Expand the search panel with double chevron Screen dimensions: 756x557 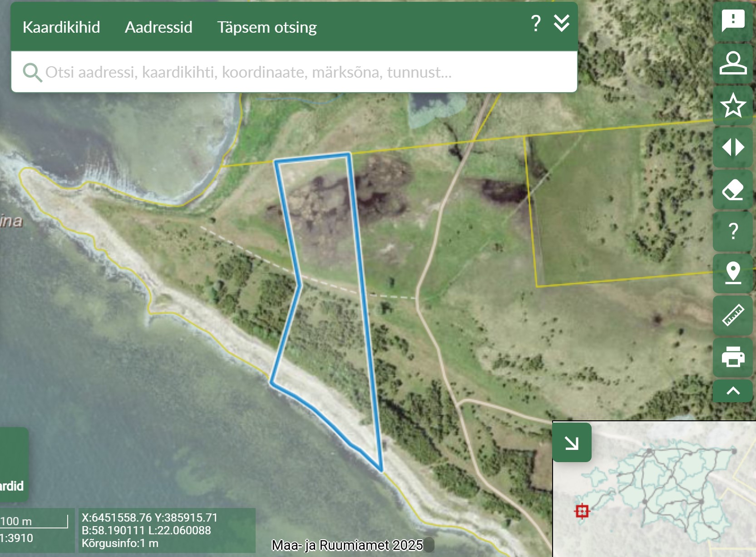562,23
